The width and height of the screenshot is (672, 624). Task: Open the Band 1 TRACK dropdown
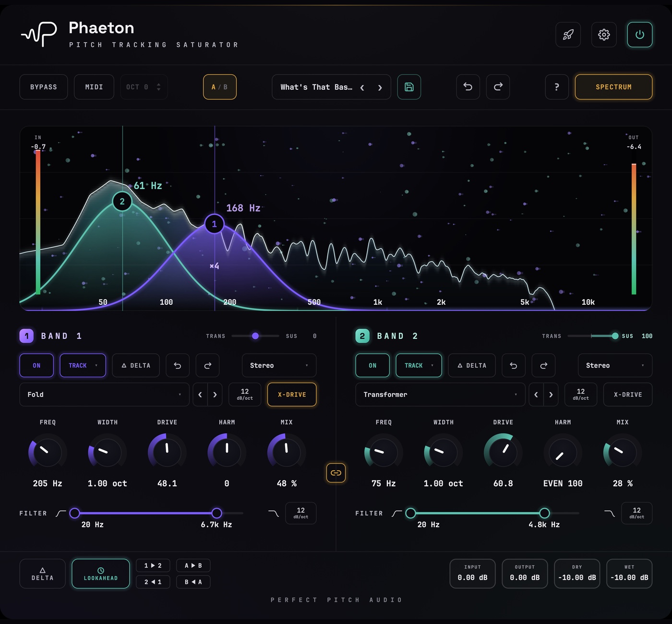pyautogui.click(x=83, y=365)
